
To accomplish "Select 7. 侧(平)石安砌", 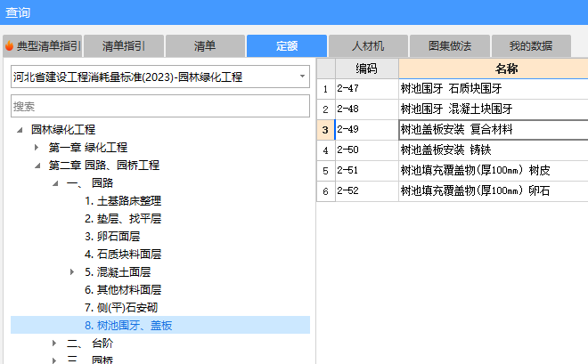I will pyautogui.click(x=121, y=307).
